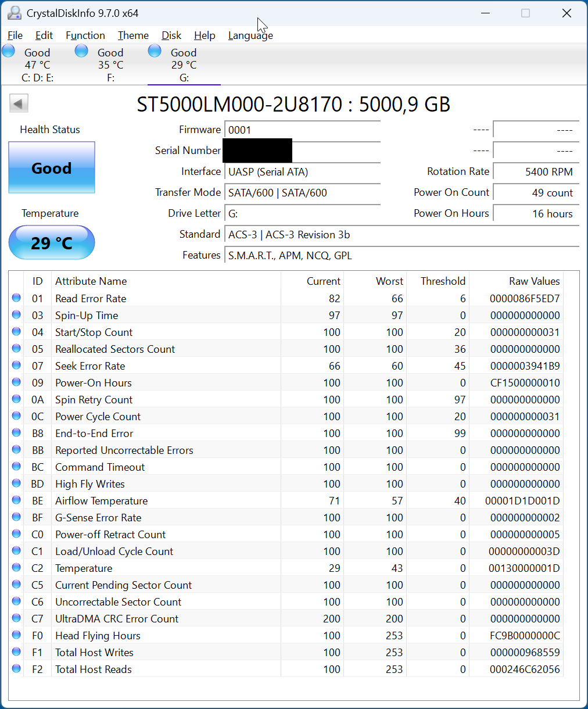Click raw value 0000086F5ED7
Viewport: 588px width, 709px height.
(x=525, y=298)
